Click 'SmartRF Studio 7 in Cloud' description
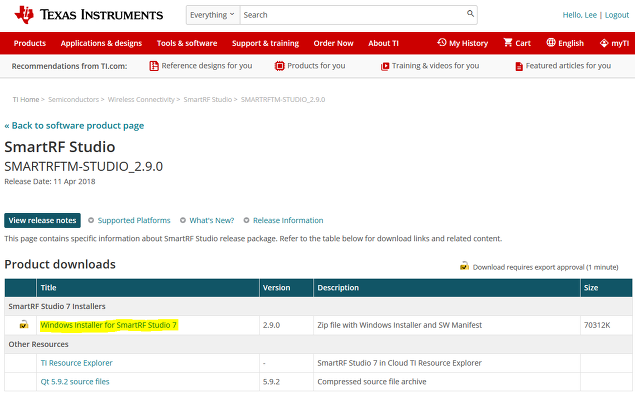This screenshot has width=635, height=395. point(400,363)
